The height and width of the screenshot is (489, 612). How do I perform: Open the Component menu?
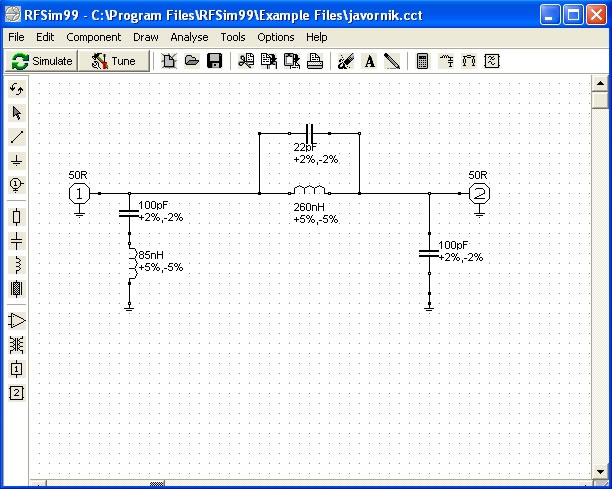tap(93, 37)
